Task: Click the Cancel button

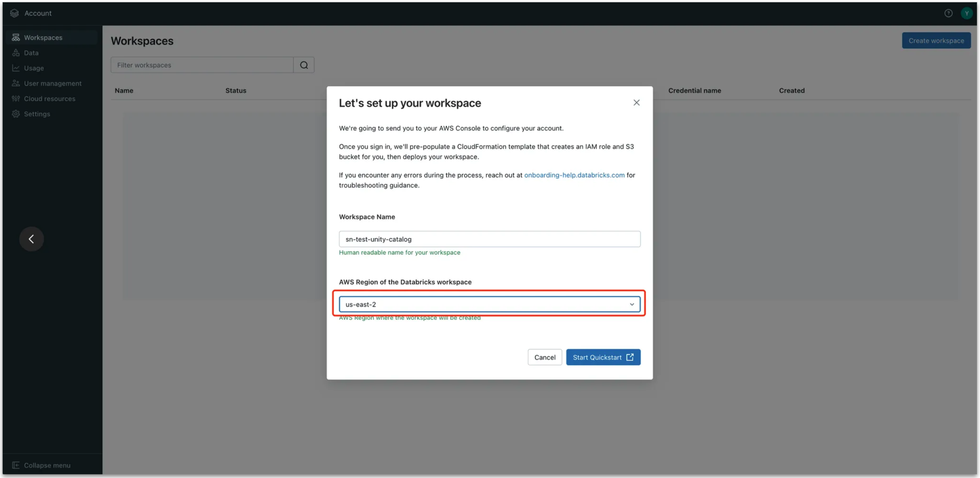Action: tap(544, 357)
